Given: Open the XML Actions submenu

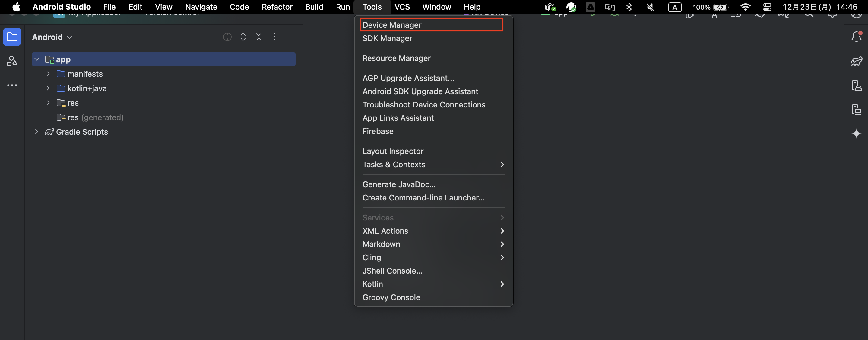Looking at the screenshot, I should 433,231.
